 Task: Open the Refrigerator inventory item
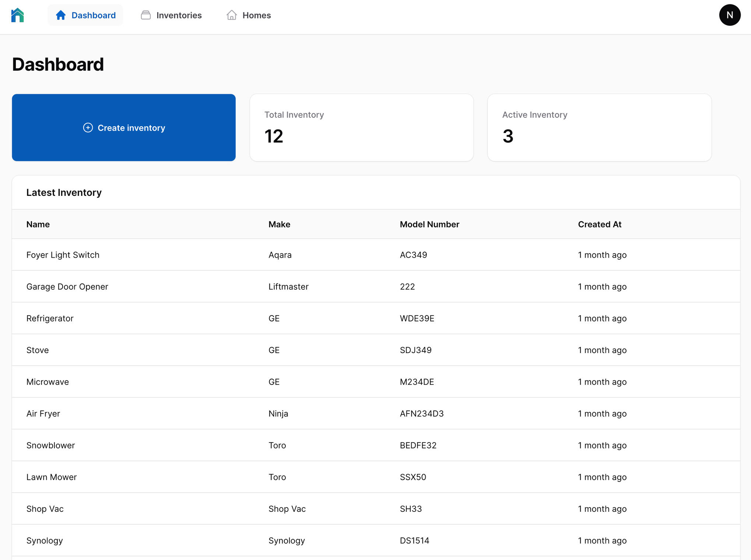pos(50,318)
